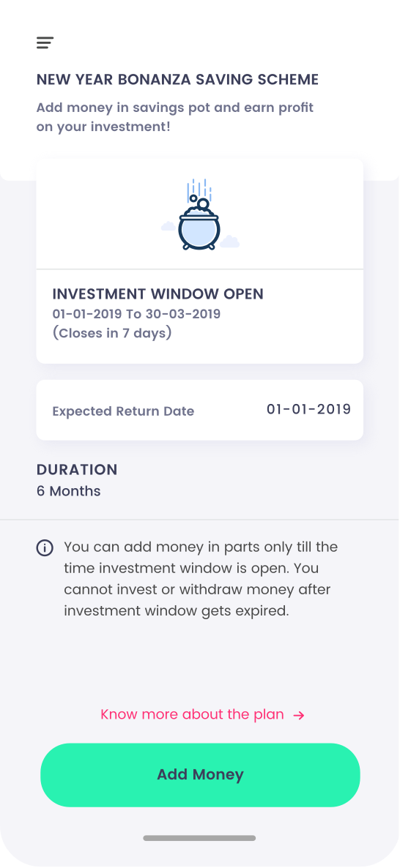The width and height of the screenshot is (400, 868).
Task: Tap the Add Money button
Action: click(200, 774)
